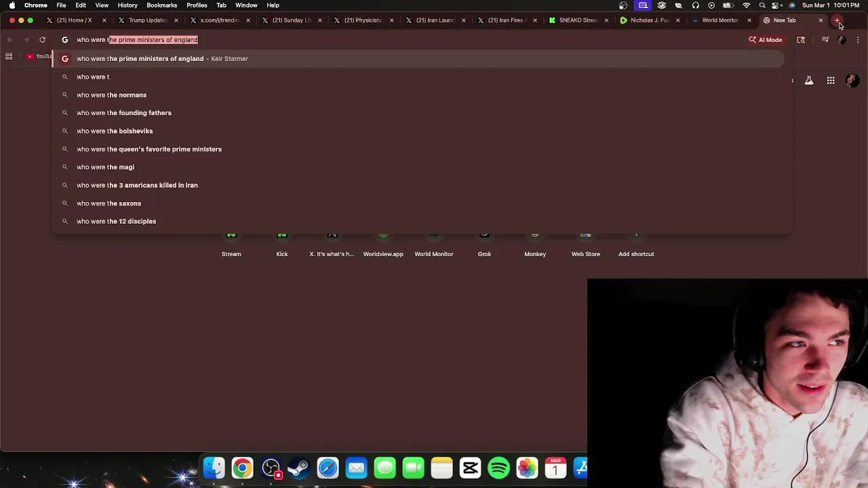Open Chrome's three-dot menu

click(858, 40)
